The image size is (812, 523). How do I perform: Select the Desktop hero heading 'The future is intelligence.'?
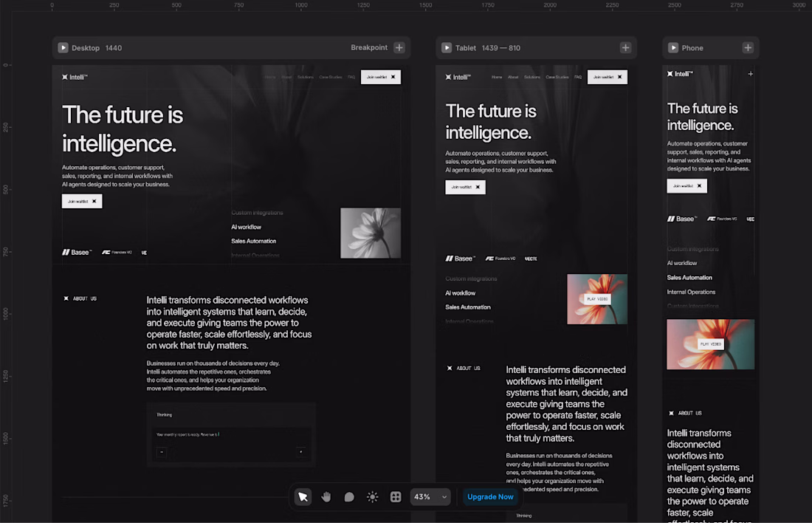coord(123,129)
